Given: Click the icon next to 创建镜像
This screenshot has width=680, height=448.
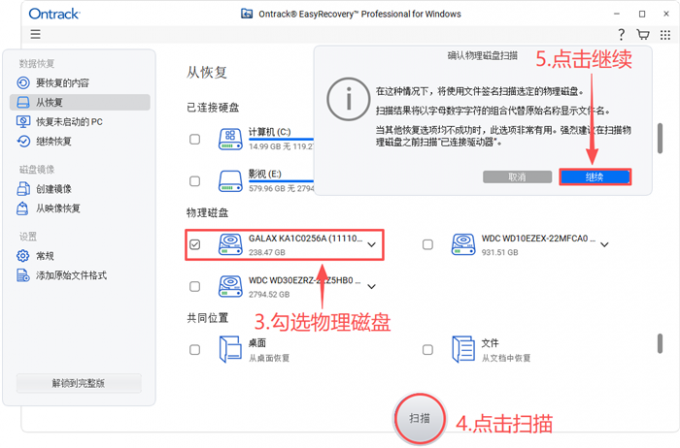Looking at the screenshot, I should pyautogui.click(x=23, y=189).
